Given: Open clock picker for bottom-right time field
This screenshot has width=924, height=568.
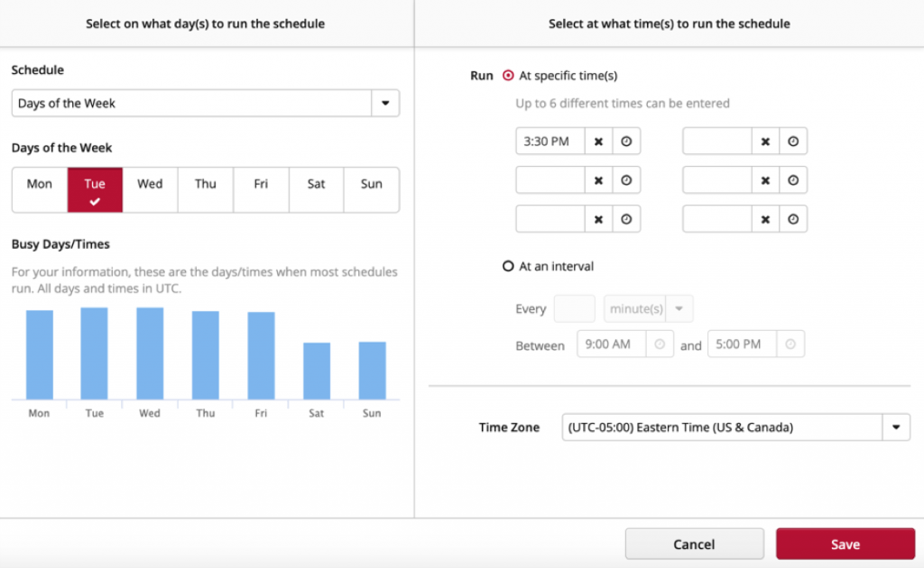Looking at the screenshot, I should (793, 219).
